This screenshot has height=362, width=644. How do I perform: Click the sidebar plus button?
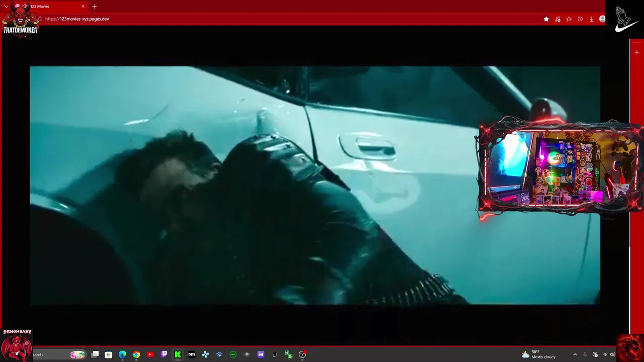(637, 52)
